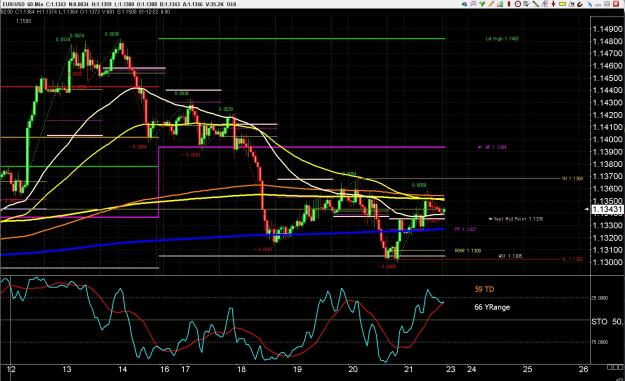Click the red down arrow marker icon

click(554, 4)
